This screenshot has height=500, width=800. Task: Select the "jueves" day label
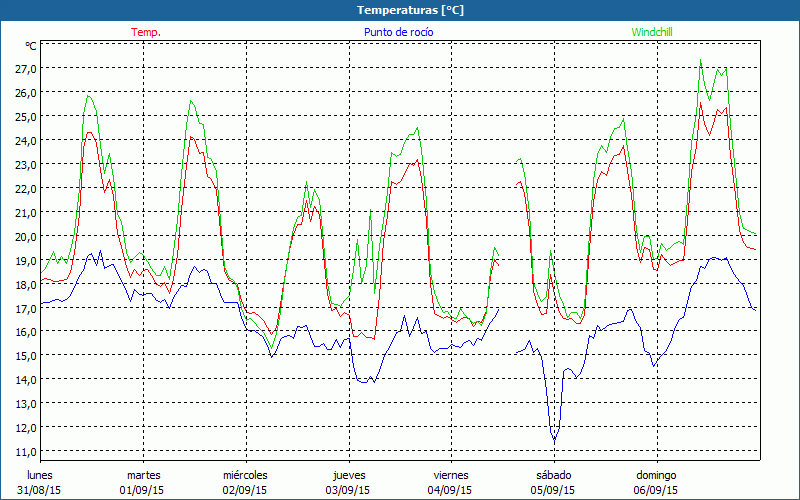point(347,475)
